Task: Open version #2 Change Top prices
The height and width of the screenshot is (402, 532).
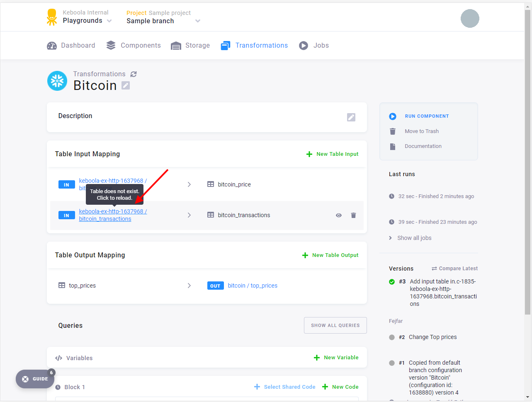Action: click(432, 337)
